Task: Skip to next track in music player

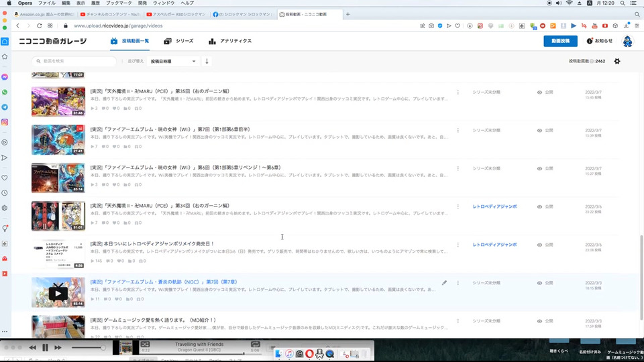Action: click(58, 348)
